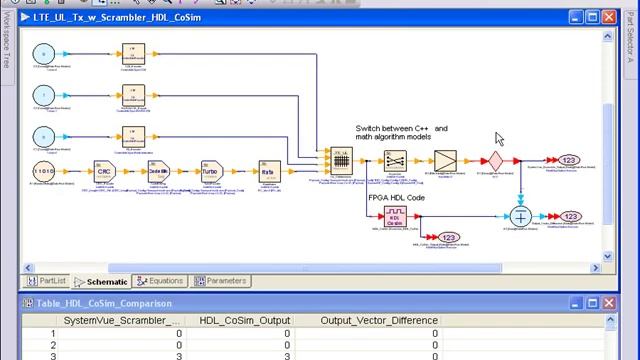Viewport: 640px width, 360px height.
Task: Select the 123 sink below HDL Cosim block
Action: click(449, 237)
